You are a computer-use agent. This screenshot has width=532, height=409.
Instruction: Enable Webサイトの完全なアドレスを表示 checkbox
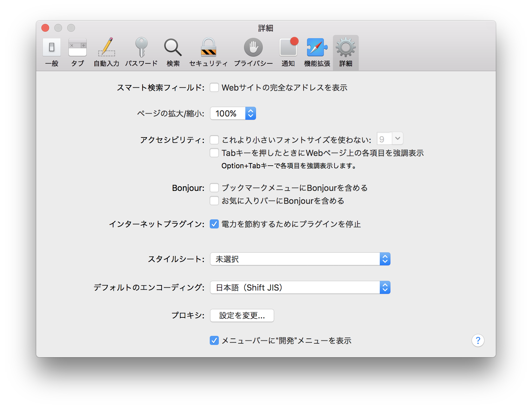tap(214, 87)
